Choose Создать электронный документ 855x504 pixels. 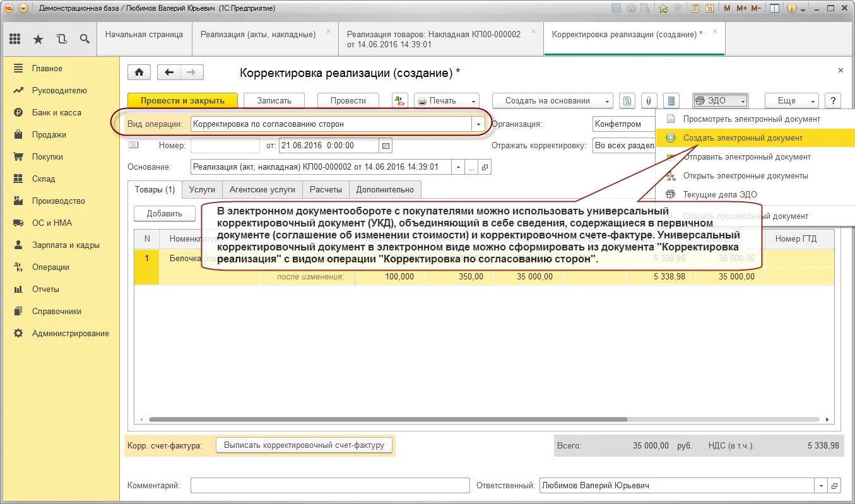tap(743, 138)
